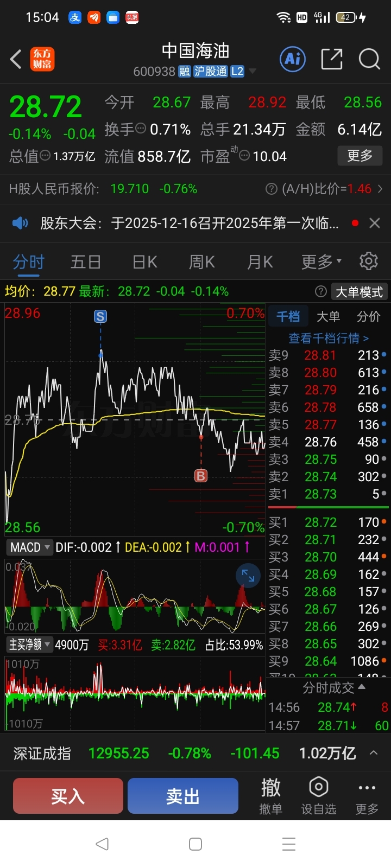Open the 股东大会 announcement text
This screenshot has height=868, width=391.
[190, 222]
